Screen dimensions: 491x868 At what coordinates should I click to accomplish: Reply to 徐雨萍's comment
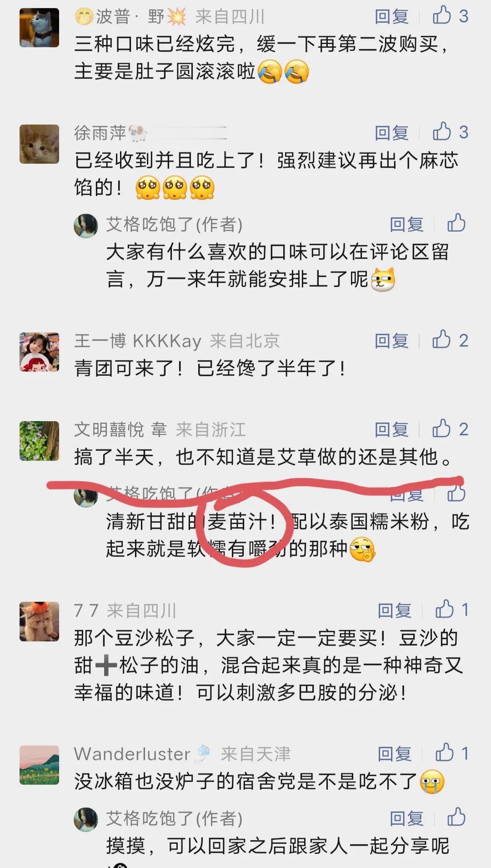391,133
